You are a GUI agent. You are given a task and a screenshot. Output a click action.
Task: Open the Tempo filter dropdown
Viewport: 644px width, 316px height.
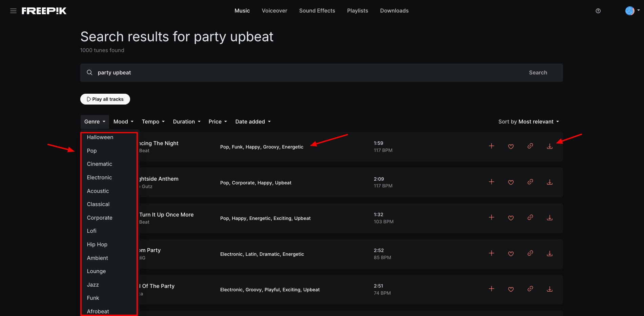pos(153,122)
